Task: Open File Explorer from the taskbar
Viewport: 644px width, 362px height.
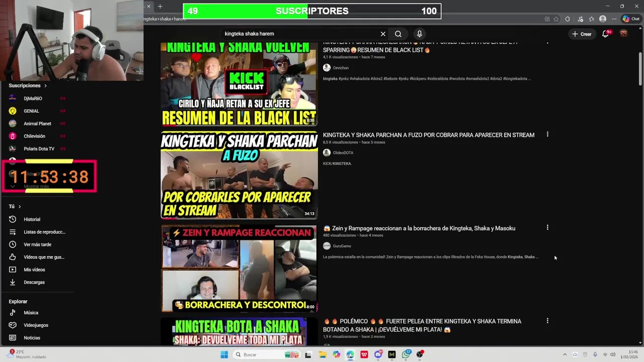Action: pos(323,354)
